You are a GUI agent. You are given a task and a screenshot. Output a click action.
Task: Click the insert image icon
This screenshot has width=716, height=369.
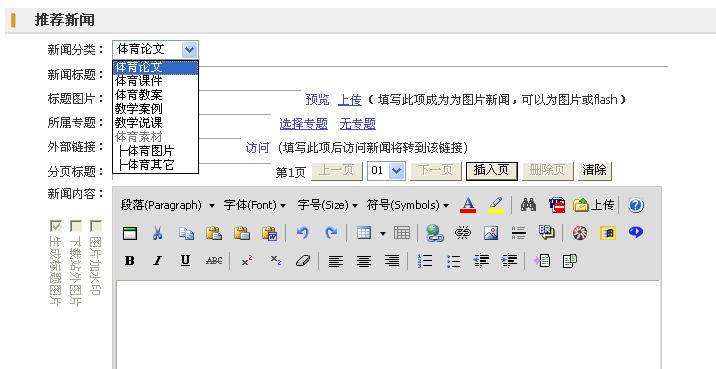491,233
